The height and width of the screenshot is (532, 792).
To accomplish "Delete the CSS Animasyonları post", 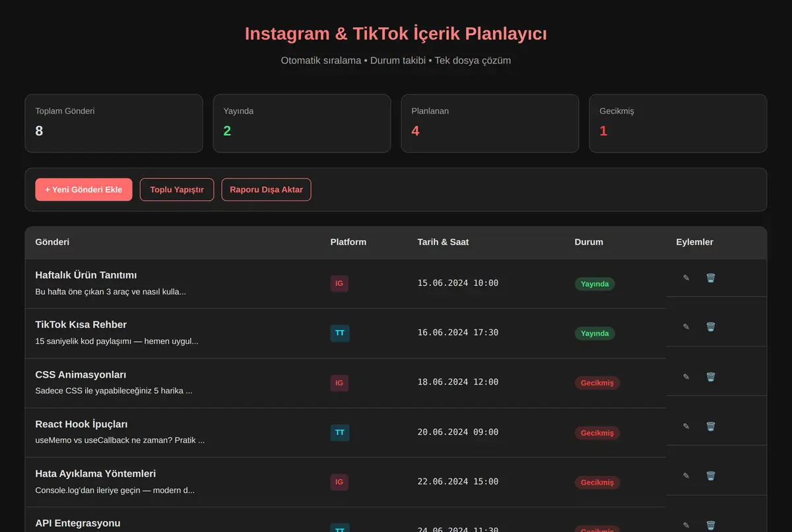I will (x=710, y=377).
